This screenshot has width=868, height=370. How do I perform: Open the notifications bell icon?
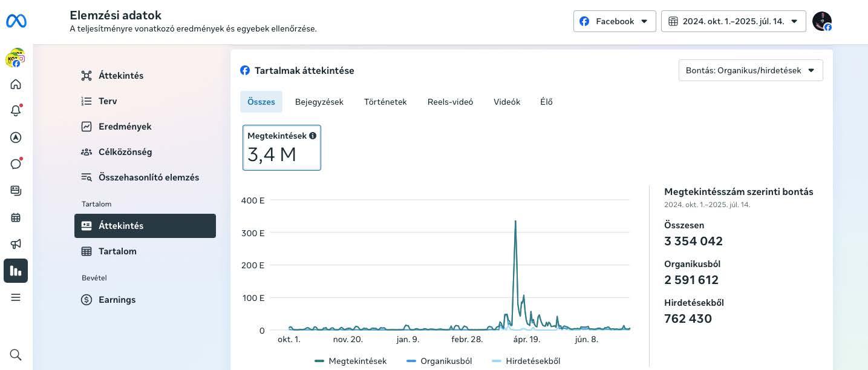tap(16, 111)
